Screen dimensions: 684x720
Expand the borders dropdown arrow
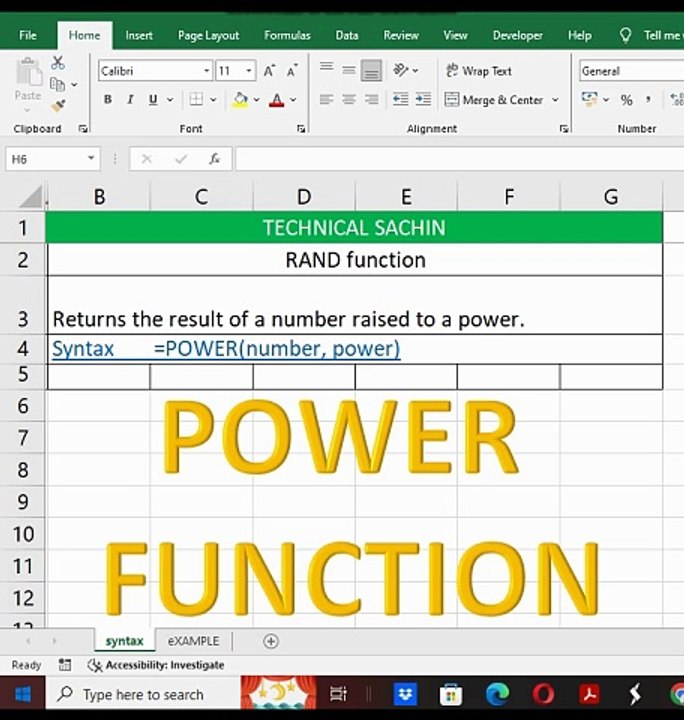point(213,100)
